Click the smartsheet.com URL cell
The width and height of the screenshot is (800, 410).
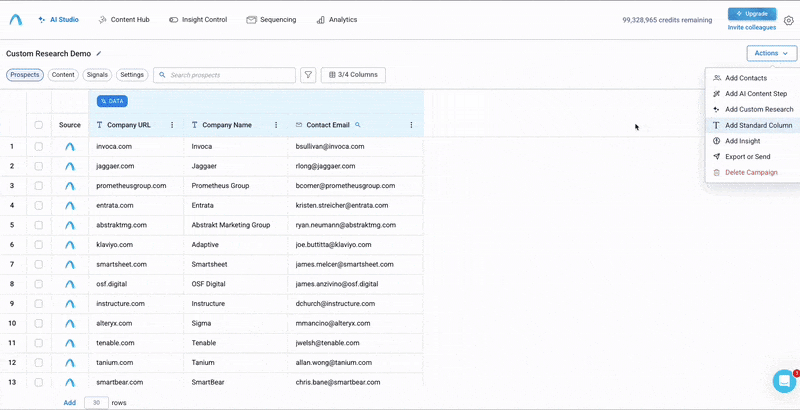(x=136, y=264)
